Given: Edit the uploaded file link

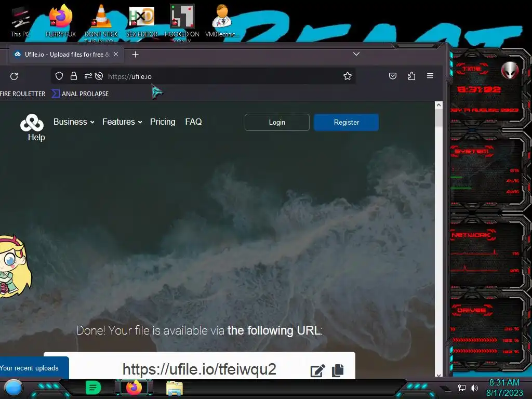Looking at the screenshot, I should click(x=317, y=370).
